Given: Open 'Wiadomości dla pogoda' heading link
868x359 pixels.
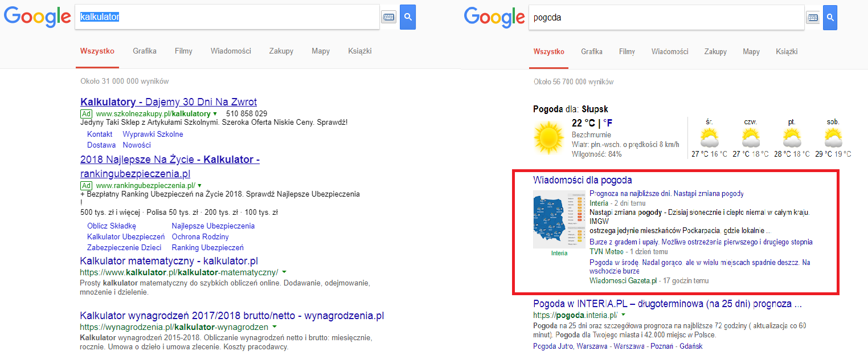Looking at the screenshot, I should click(583, 180).
